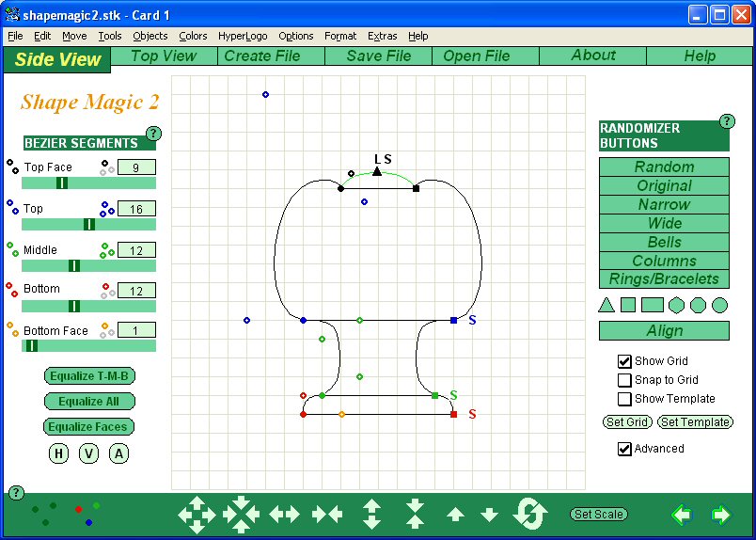
Task: Uncheck the Show Grid checkbox
Action: (x=624, y=361)
